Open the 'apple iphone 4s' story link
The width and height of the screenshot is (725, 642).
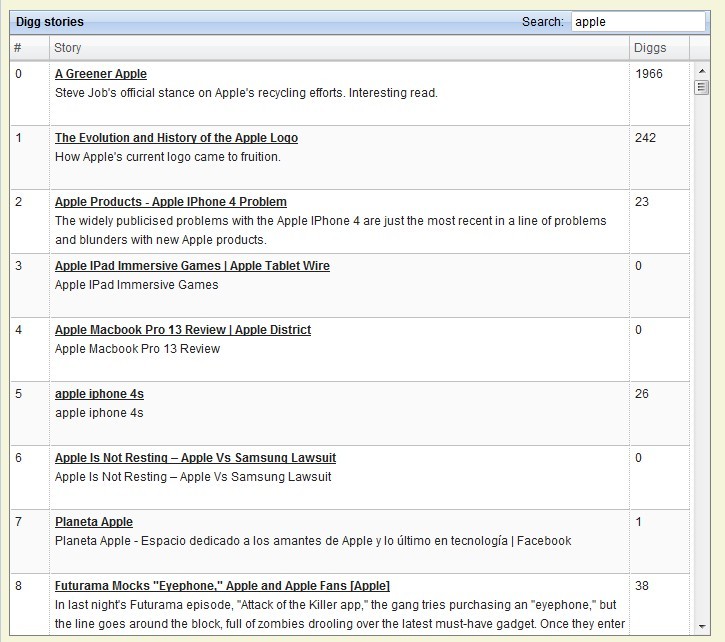click(x=99, y=394)
